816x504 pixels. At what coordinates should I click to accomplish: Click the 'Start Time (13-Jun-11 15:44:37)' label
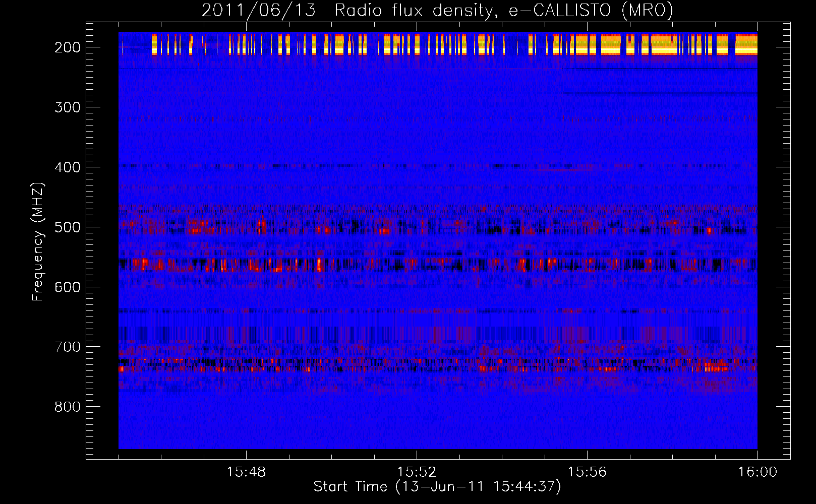[437, 487]
